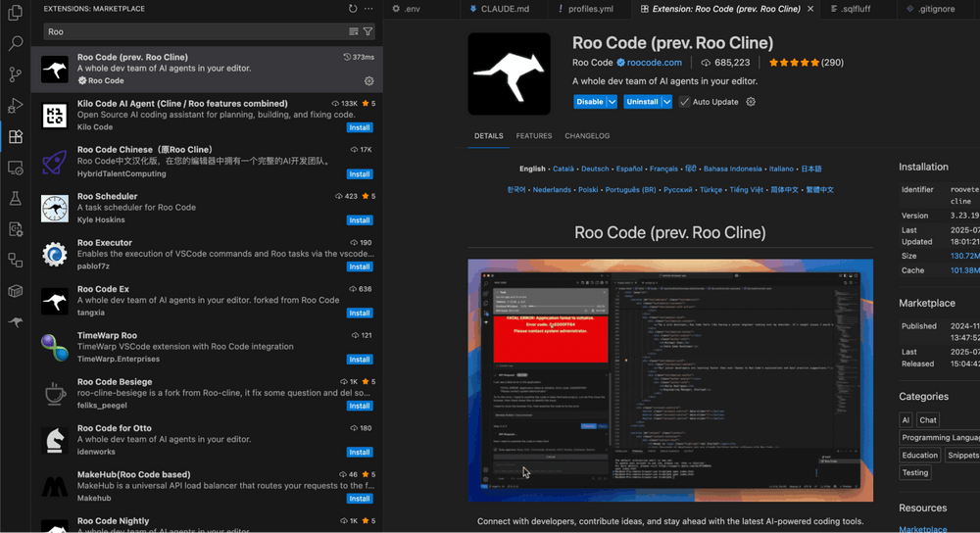
Task: Clear extensions search results icon
Action: coord(353,31)
